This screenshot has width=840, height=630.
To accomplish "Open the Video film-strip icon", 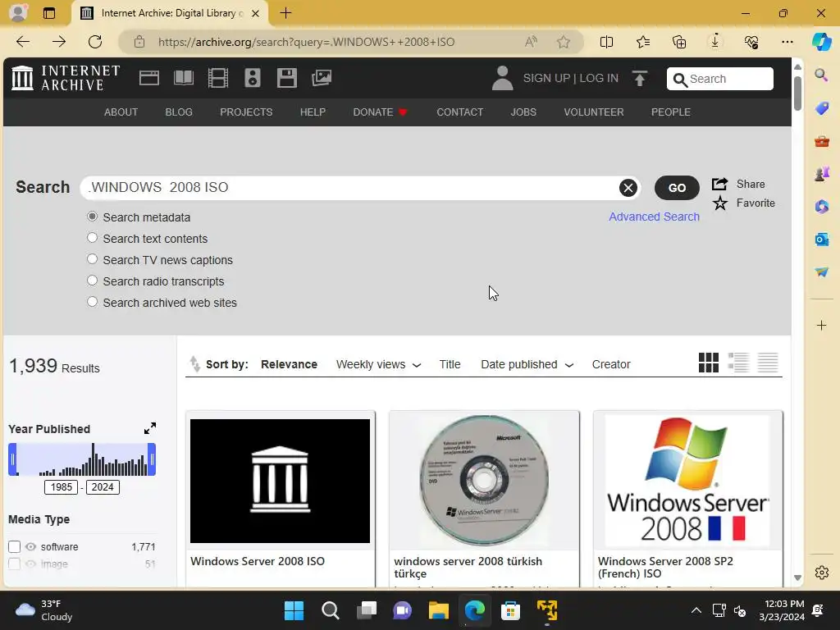I will point(218,78).
